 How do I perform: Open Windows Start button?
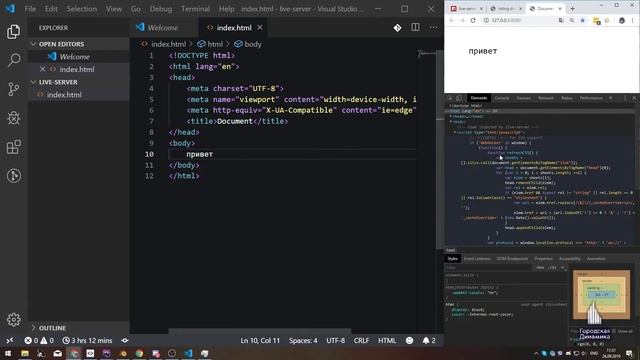[8, 353]
